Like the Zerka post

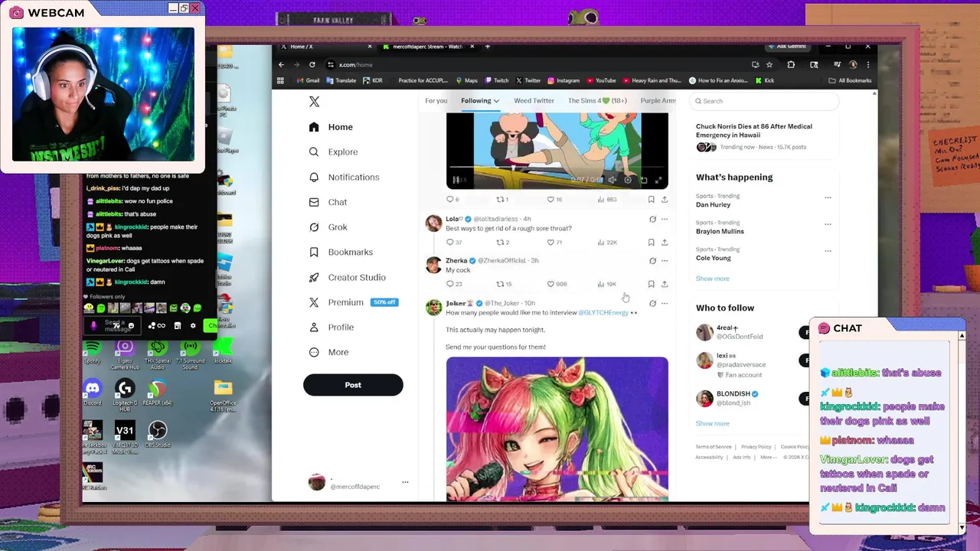point(556,284)
